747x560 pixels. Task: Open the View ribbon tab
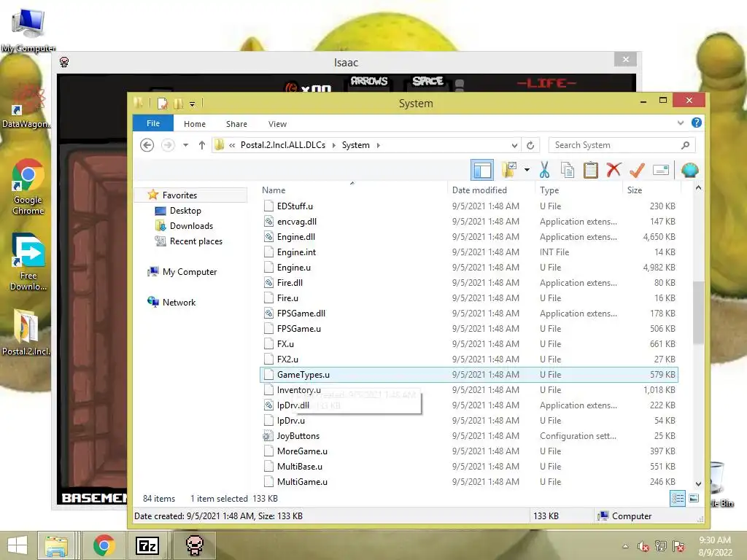pos(277,124)
